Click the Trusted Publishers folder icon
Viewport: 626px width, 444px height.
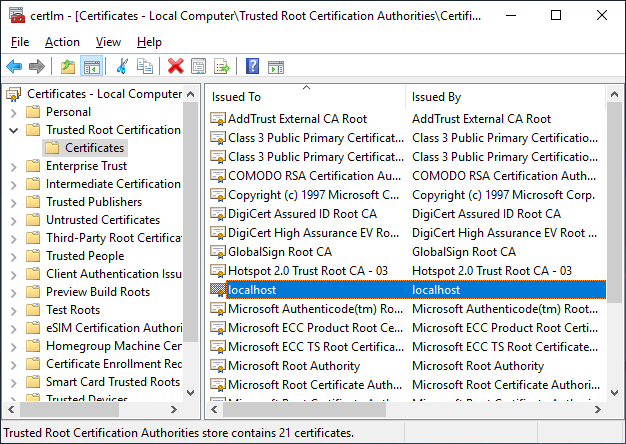[x=33, y=202]
